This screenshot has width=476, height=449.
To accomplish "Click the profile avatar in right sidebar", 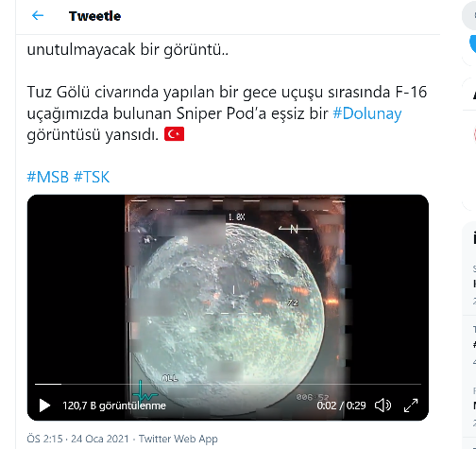I will tap(475, 134).
